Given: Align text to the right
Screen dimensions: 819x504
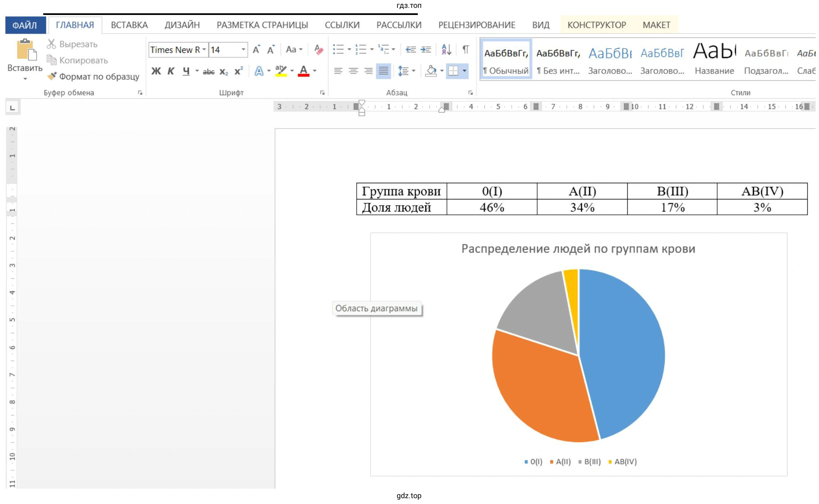Looking at the screenshot, I should click(368, 71).
